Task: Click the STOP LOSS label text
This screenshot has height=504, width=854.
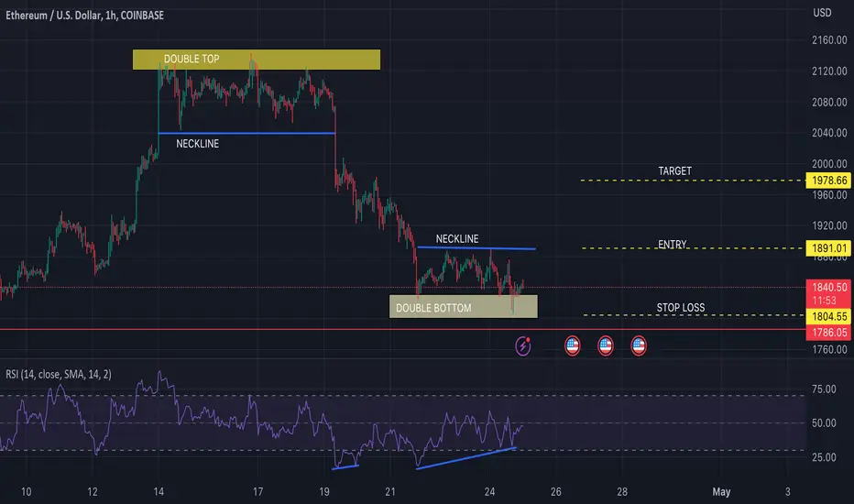Action: pos(680,307)
